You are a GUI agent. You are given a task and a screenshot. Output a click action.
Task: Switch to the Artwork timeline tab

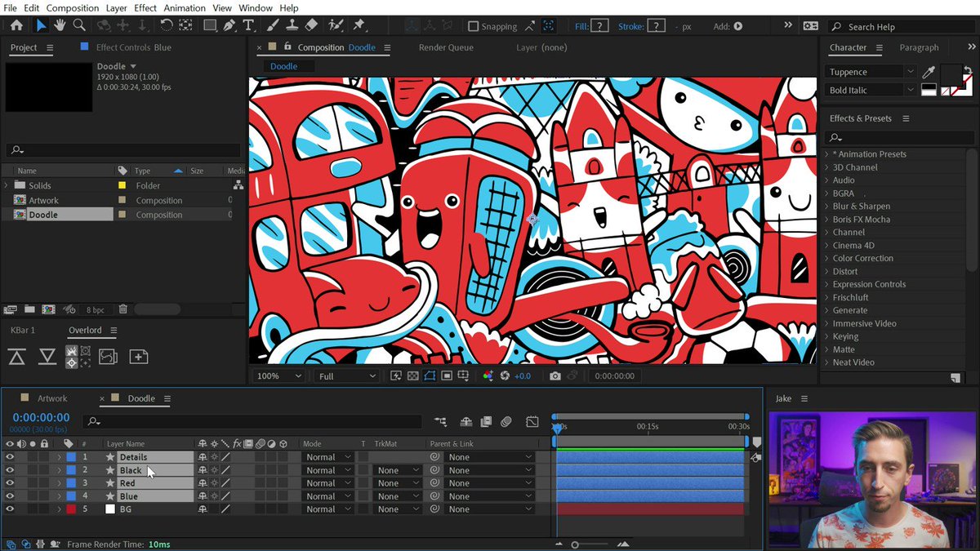pos(52,398)
